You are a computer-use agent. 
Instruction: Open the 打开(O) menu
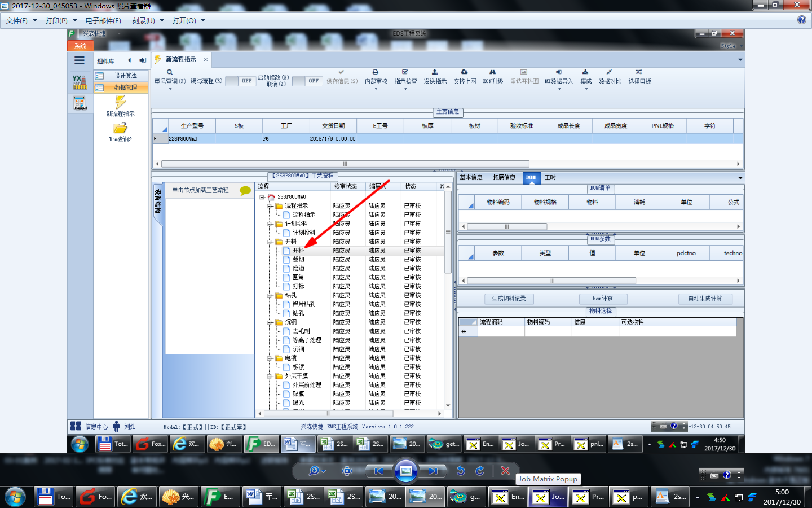(x=188, y=20)
